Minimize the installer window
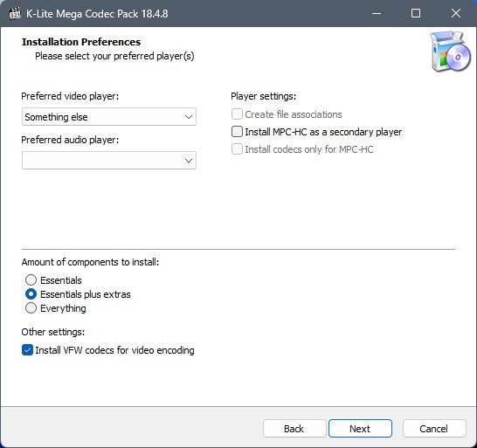 tap(377, 13)
